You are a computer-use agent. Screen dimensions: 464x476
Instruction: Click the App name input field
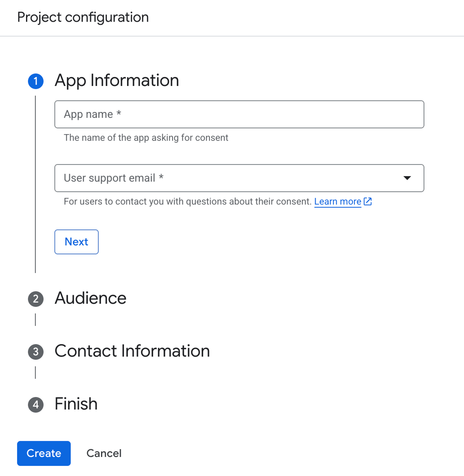[239, 114]
